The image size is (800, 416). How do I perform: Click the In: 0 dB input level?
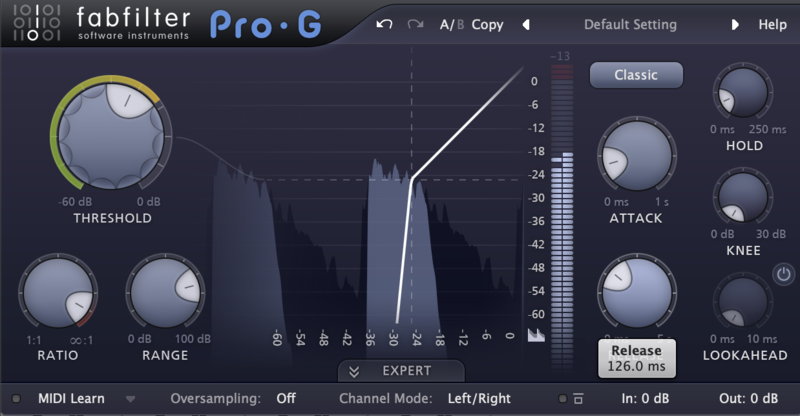(x=645, y=399)
